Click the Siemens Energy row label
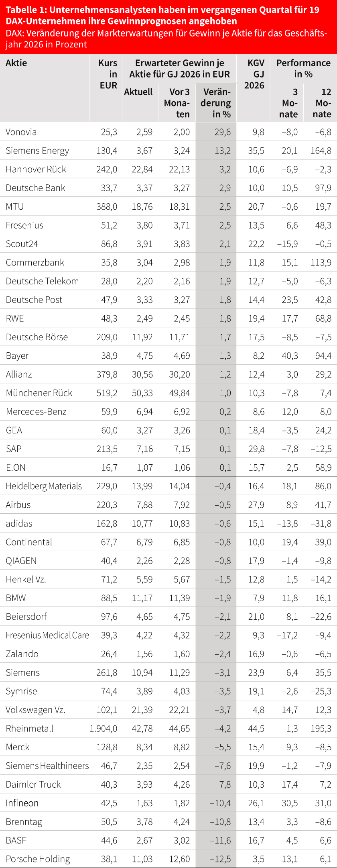 [37, 151]
